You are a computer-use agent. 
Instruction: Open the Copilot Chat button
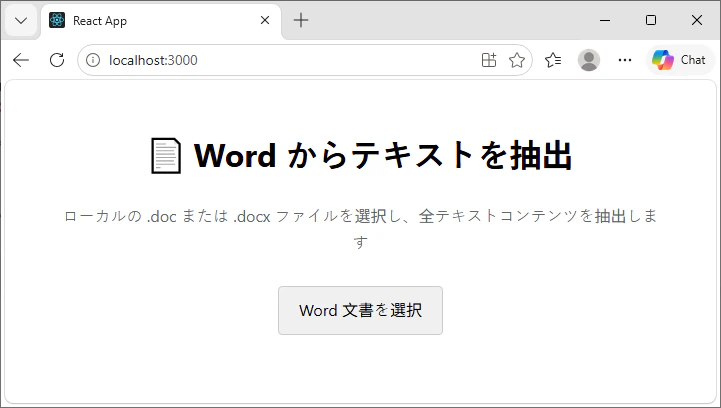679,60
